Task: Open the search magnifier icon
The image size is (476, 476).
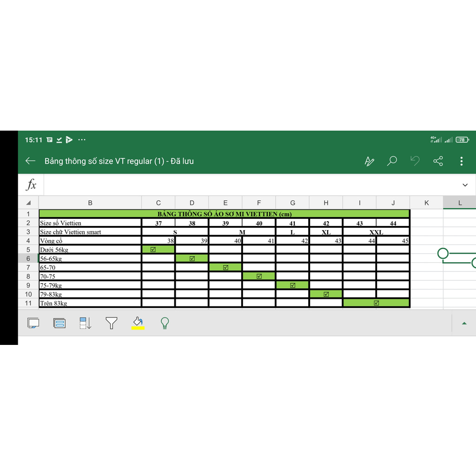Action: pyautogui.click(x=392, y=161)
